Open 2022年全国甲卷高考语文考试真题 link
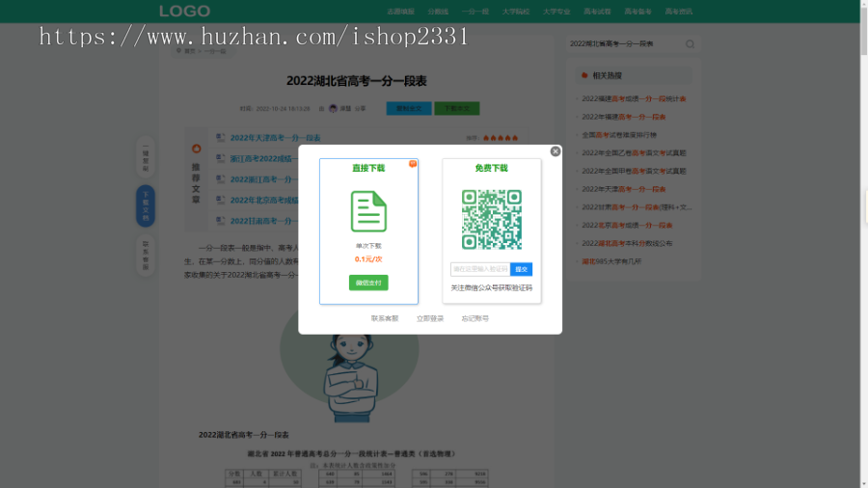 634,171
